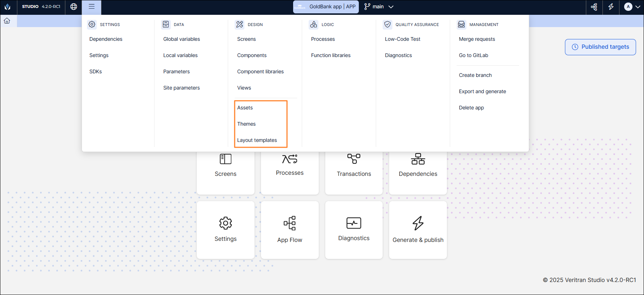Toggle the hamburger main menu icon

click(92, 7)
